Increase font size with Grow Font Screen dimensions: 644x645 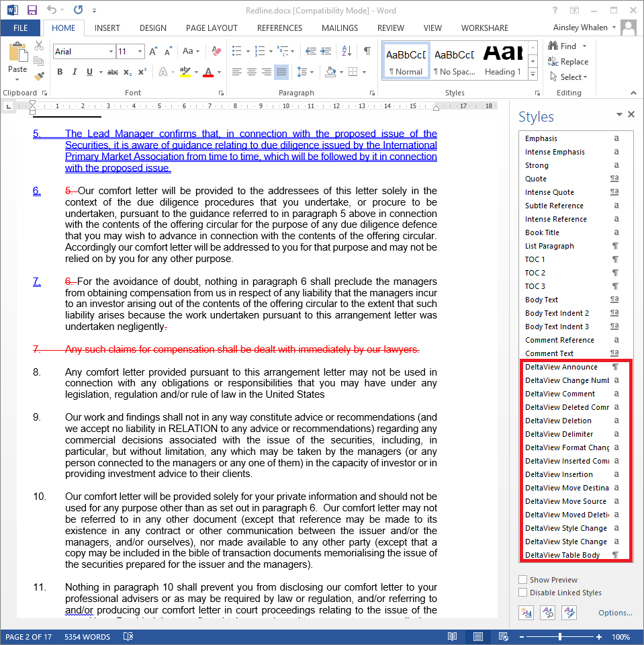(153, 52)
